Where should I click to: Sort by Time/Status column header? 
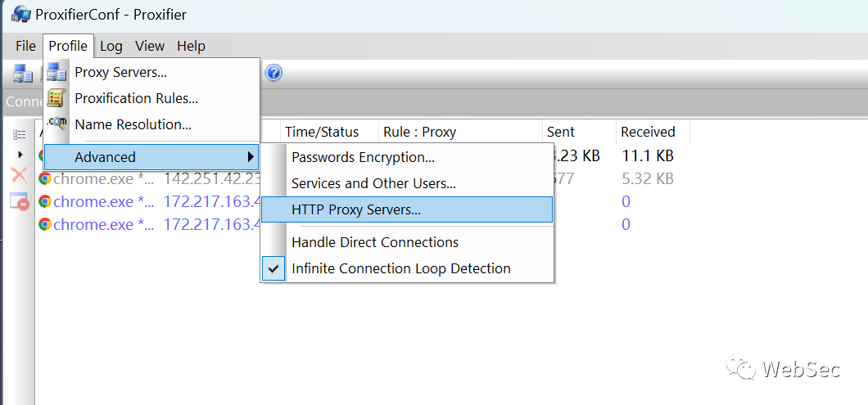tap(329, 133)
